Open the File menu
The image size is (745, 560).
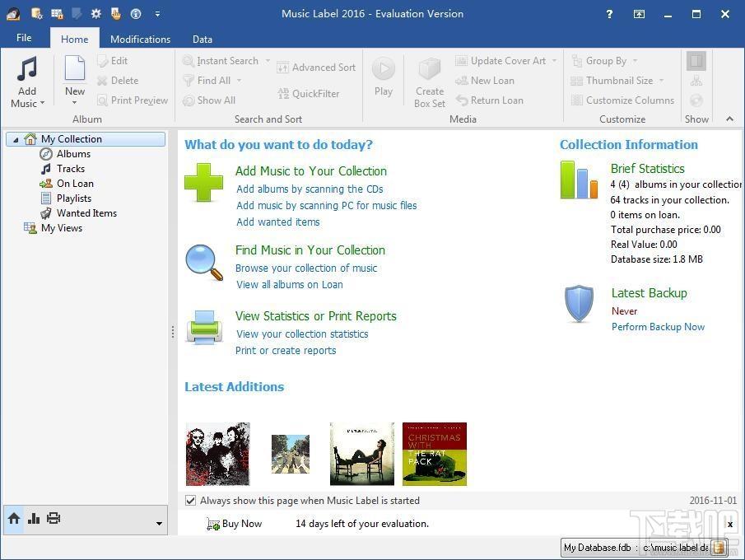pos(24,38)
